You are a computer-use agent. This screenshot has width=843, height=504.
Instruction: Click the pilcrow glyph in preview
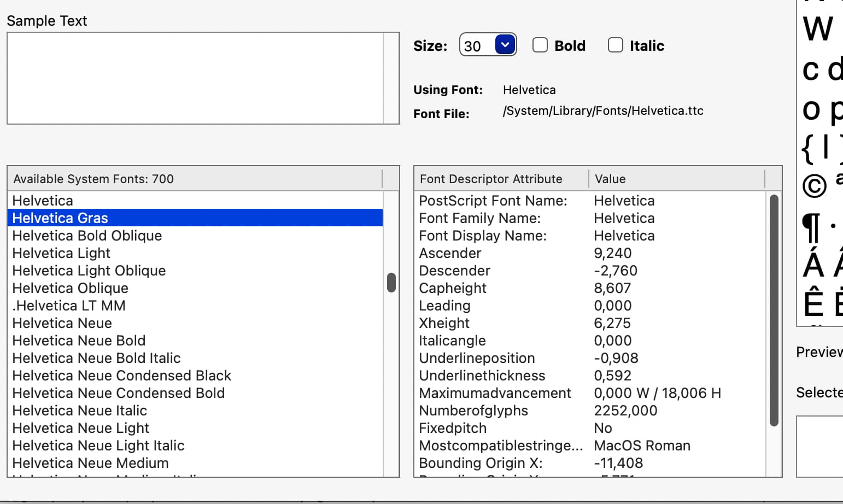tap(812, 228)
